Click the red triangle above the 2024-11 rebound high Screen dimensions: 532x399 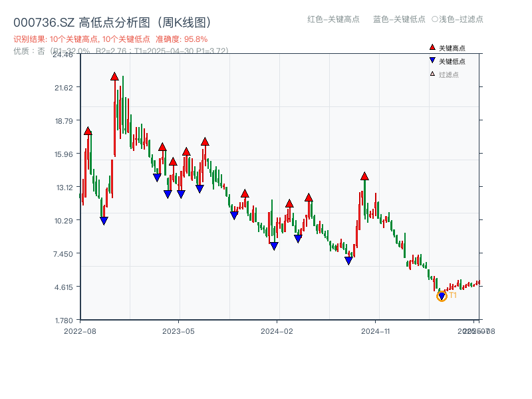(364, 175)
